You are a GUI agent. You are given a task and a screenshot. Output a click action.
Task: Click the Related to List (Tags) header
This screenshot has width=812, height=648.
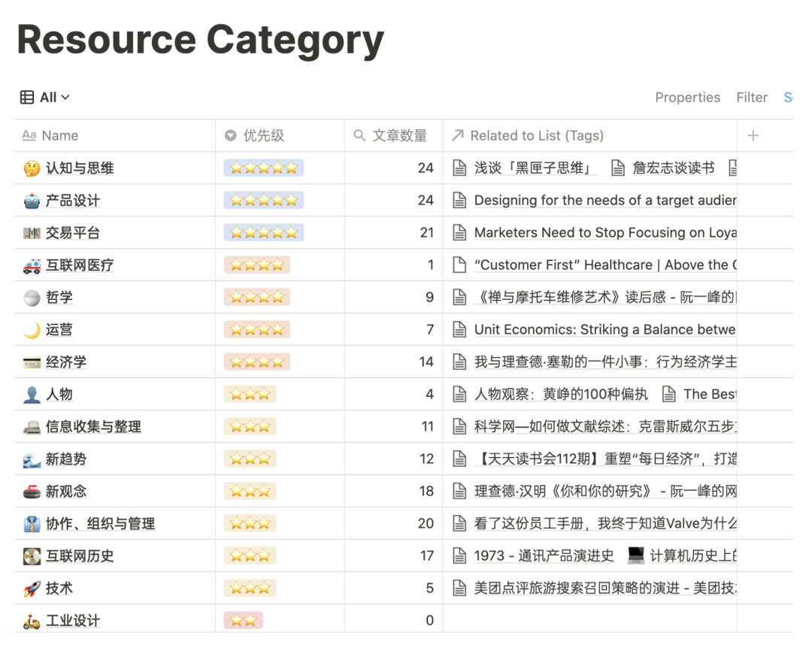(590, 136)
